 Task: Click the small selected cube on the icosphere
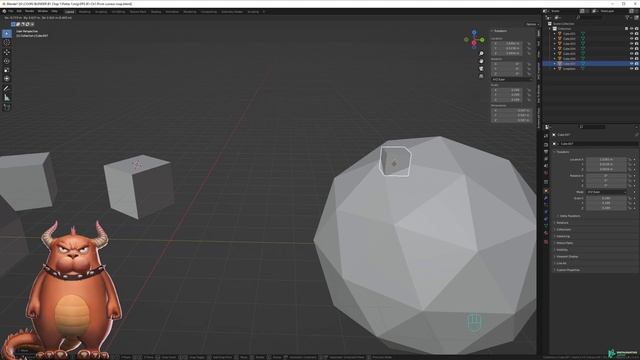(395, 162)
